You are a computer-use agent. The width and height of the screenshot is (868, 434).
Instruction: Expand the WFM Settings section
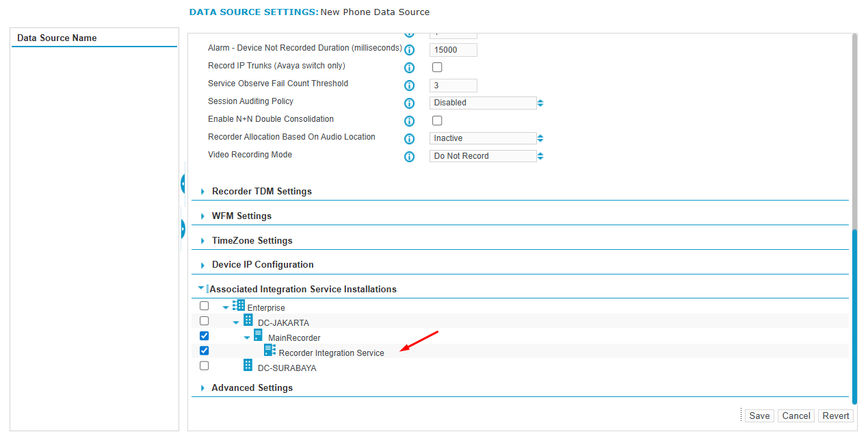(241, 216)
